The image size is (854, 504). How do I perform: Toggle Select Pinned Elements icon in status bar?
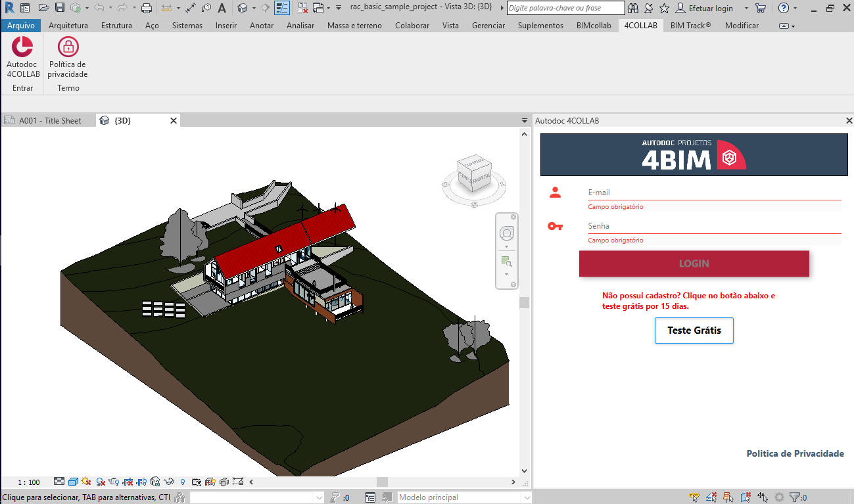728,497
